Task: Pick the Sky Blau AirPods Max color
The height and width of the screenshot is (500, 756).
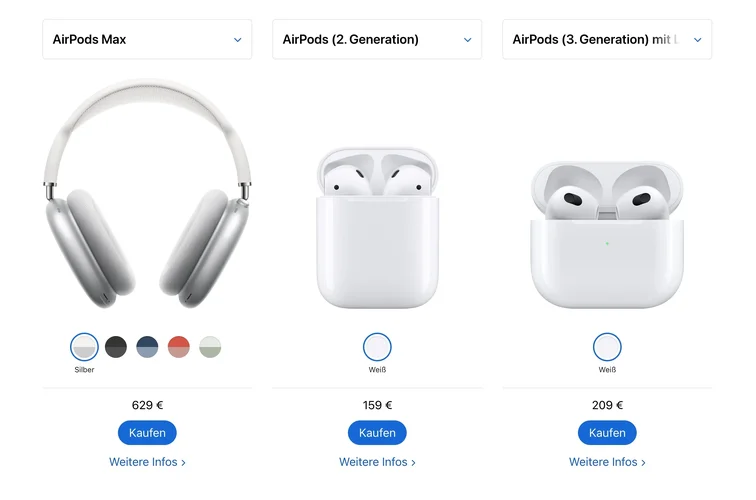Action: coord(147,347)
